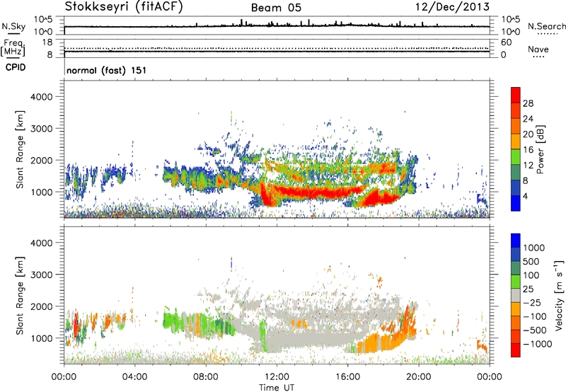Click the 'Velocity [m s-1]' color bar label
The image size is (566, 392).
[x=559, y=295]
